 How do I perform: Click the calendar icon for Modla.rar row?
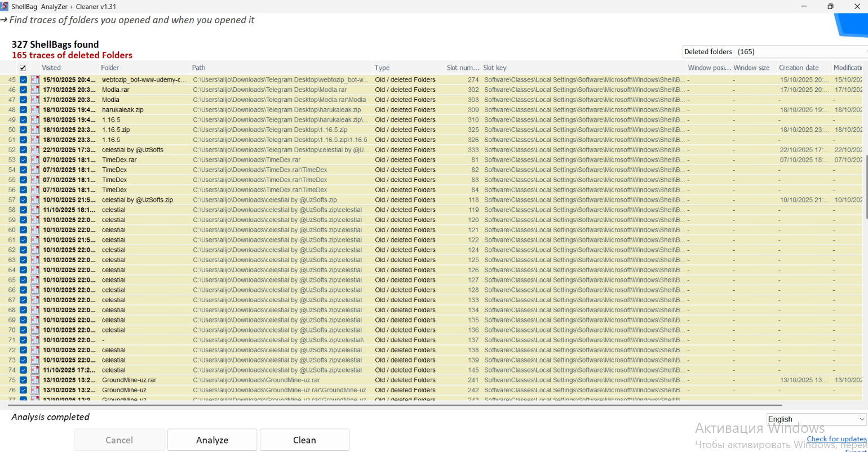(35, 90)
